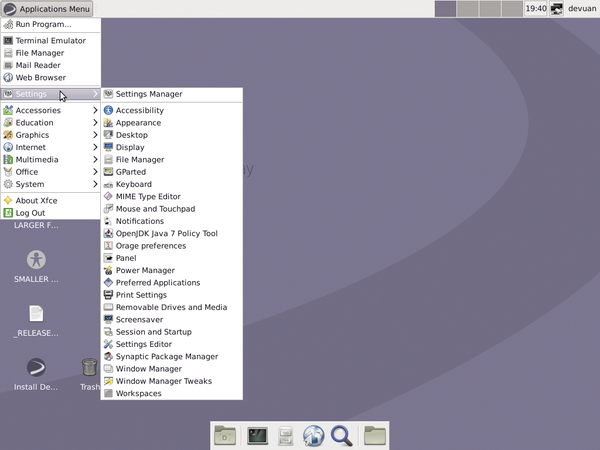
Task: Open Terminal Emulator from menu
Action: tap(51, 41)
